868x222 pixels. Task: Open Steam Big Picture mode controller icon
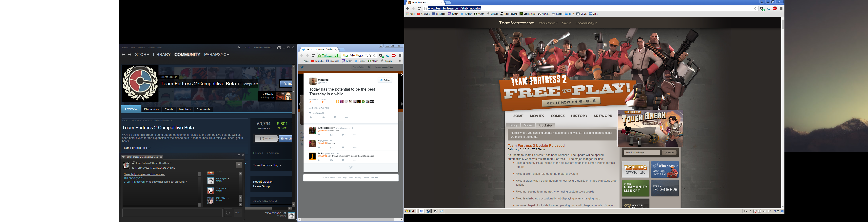(x=279, y=47)
